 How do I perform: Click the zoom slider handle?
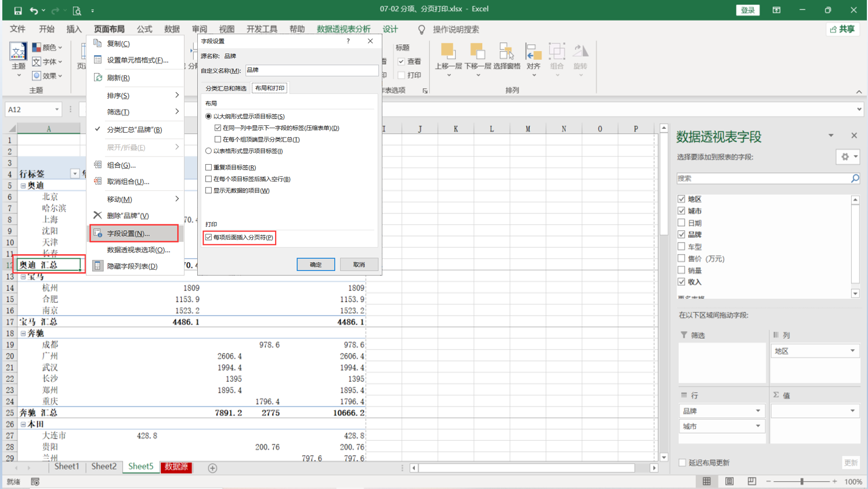(802, 481)
